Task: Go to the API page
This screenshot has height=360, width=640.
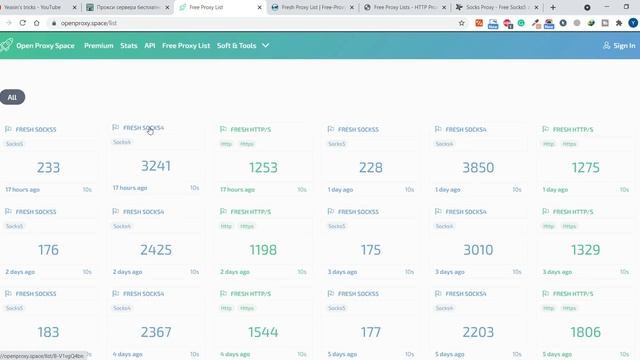Action: tap(150, 46)
